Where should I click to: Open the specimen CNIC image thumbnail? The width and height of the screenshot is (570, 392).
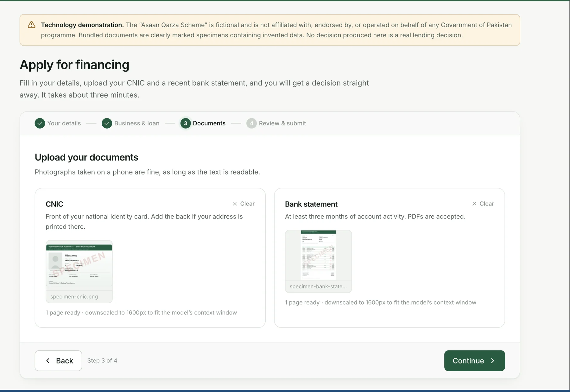click(x=79, y=265)
